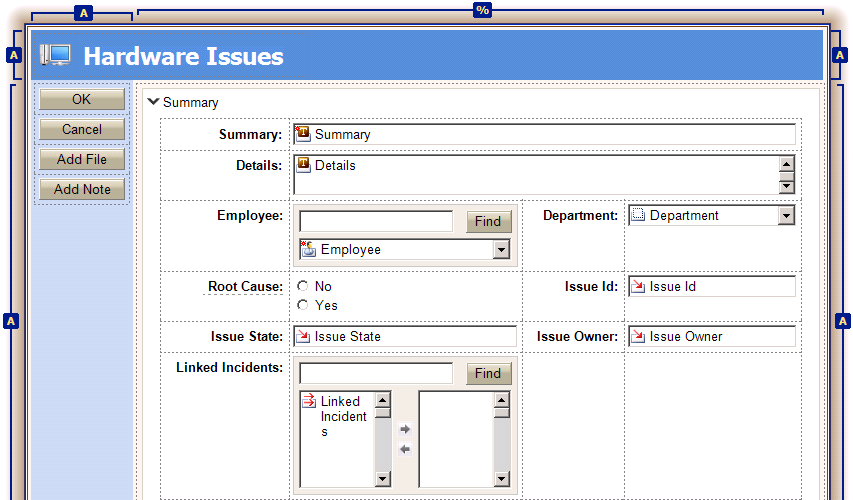
Task: Click the Issue Id field icon
Action: pos(638,287)
